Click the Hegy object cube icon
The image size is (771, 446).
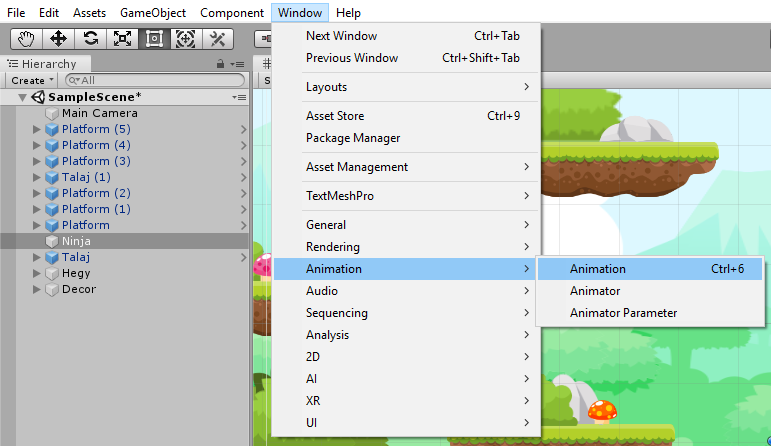pos(52,273)
